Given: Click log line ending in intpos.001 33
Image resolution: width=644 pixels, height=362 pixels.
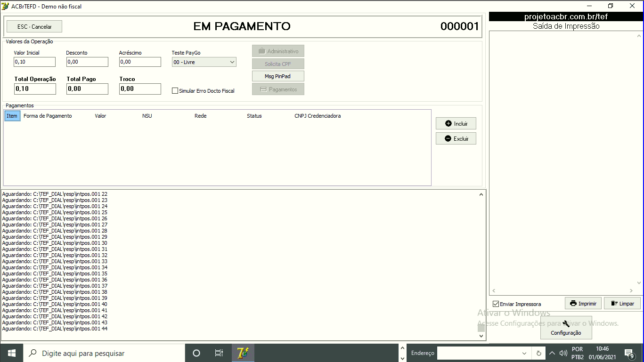Looking at the screenshot, I should pos(55,261).
